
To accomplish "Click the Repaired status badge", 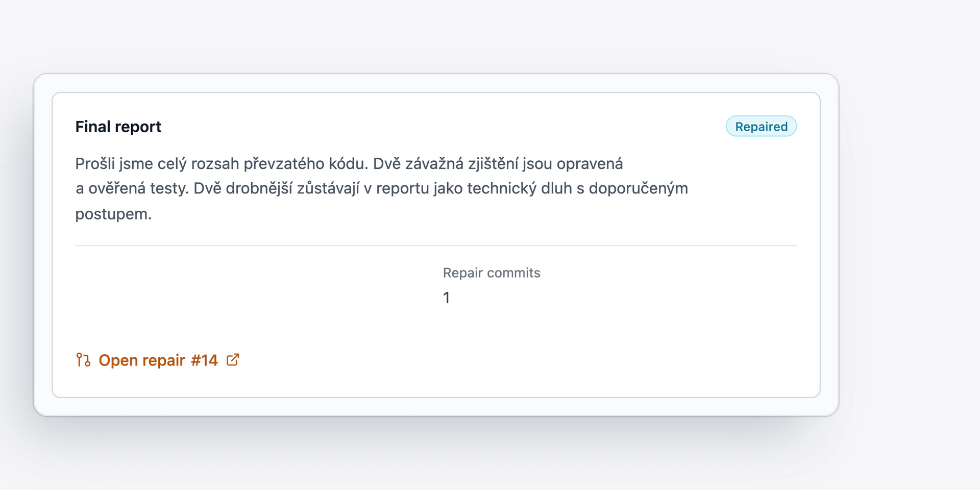I will (x=761, y=127).
